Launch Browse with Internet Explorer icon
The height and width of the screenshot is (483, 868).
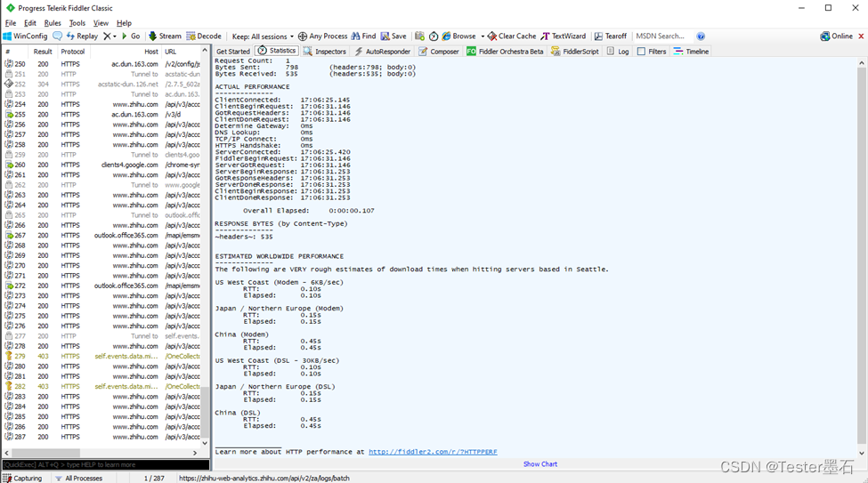[458, 36]
